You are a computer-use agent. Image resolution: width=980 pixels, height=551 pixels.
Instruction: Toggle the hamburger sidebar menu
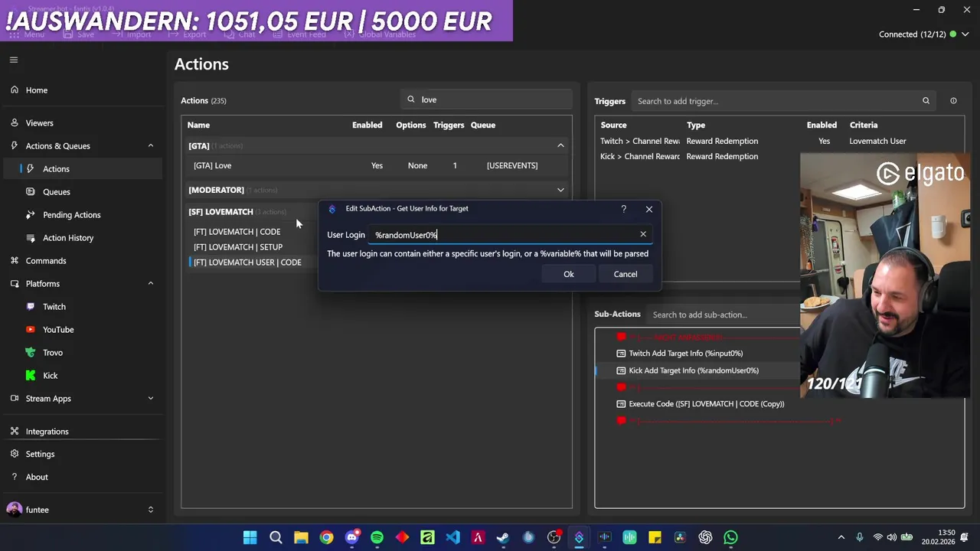click(x=14, y=60)
